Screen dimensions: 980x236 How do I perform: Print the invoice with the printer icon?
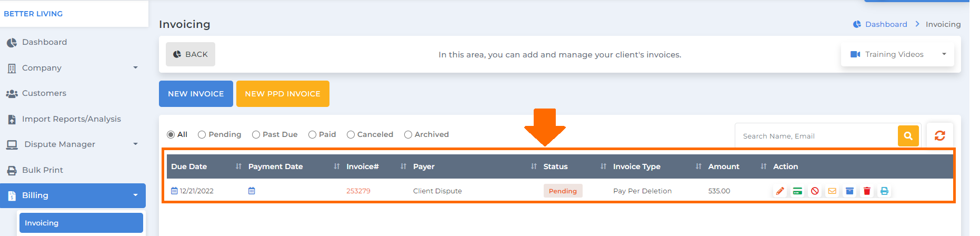click(884, 191)
